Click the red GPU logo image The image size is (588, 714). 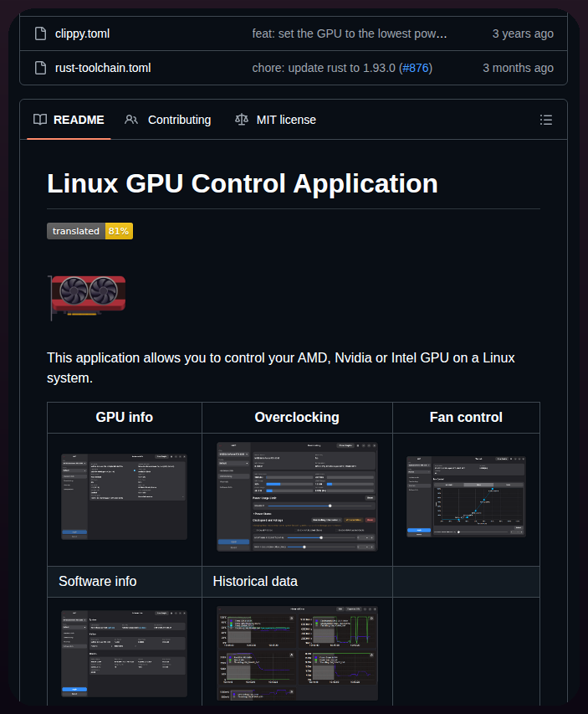coord(87,297)
